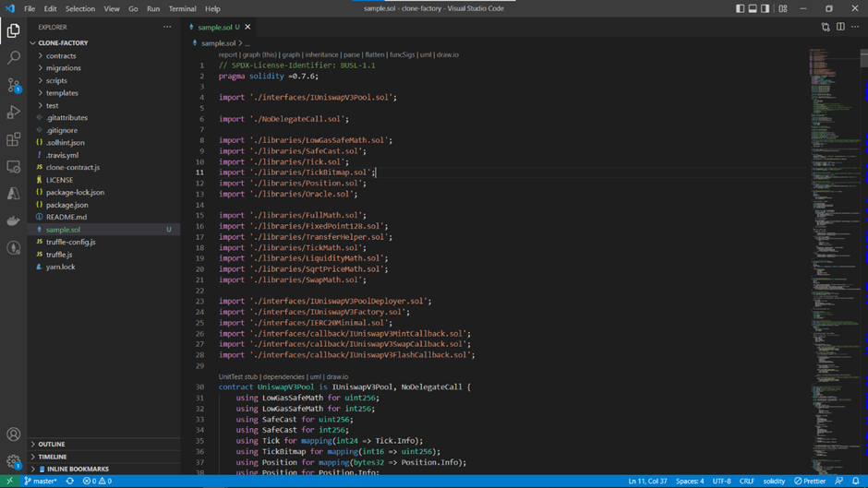Open changes compare icon in editor toolbar
The image size is (868, 488).
pos(826,27)
